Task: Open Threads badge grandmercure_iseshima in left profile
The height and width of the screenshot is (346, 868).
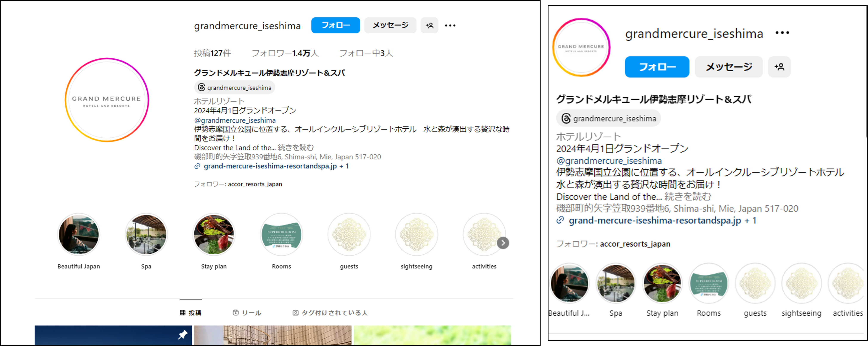Action: [x=234, y=88]
